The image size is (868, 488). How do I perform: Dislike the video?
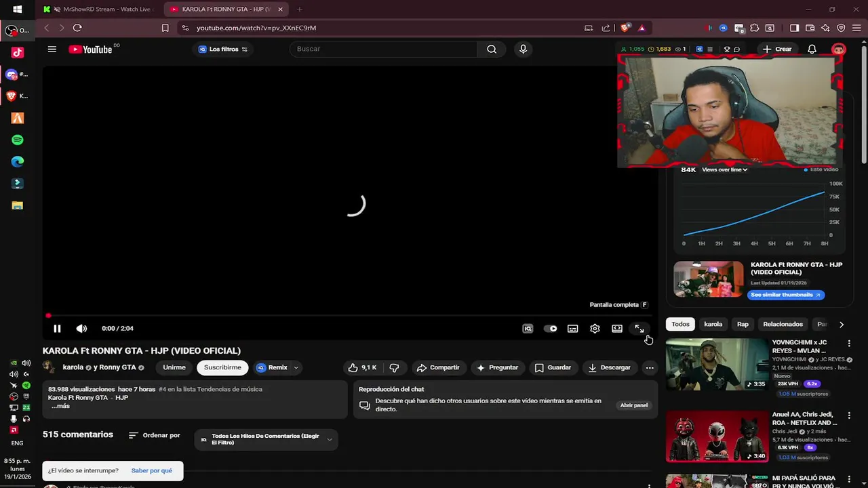pyautogui.click(x=394, y=367)
